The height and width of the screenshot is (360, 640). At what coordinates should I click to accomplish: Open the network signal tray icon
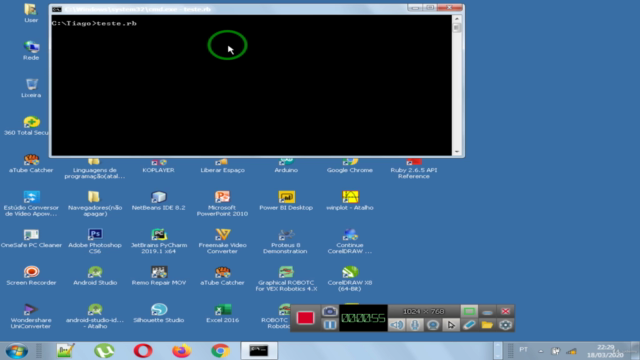tap(571, 351)
